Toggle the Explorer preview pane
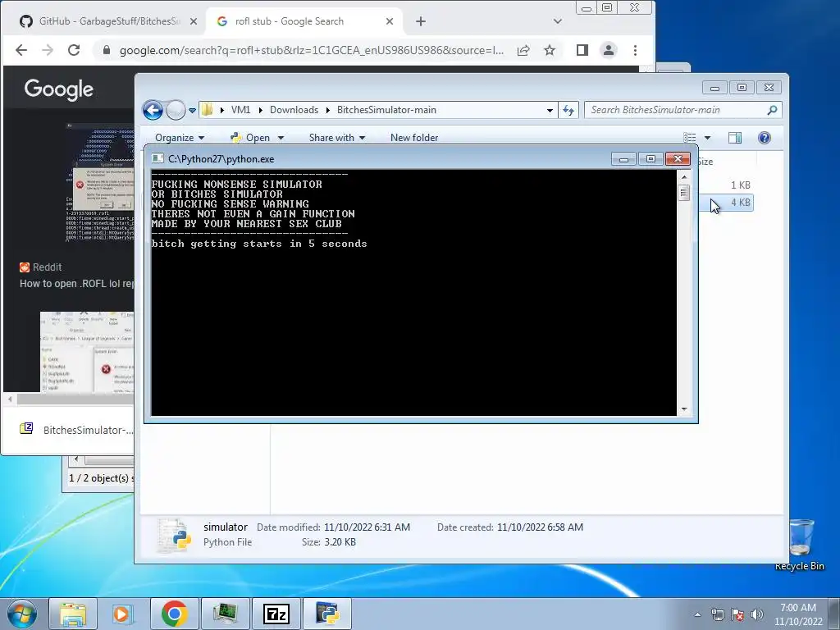840x630 pixels. coord(735,138)
